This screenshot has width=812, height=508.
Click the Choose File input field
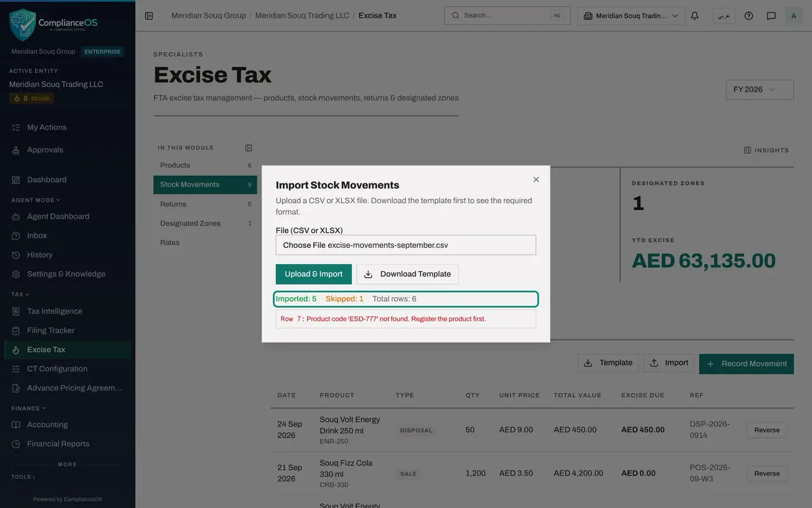point(406,245)
